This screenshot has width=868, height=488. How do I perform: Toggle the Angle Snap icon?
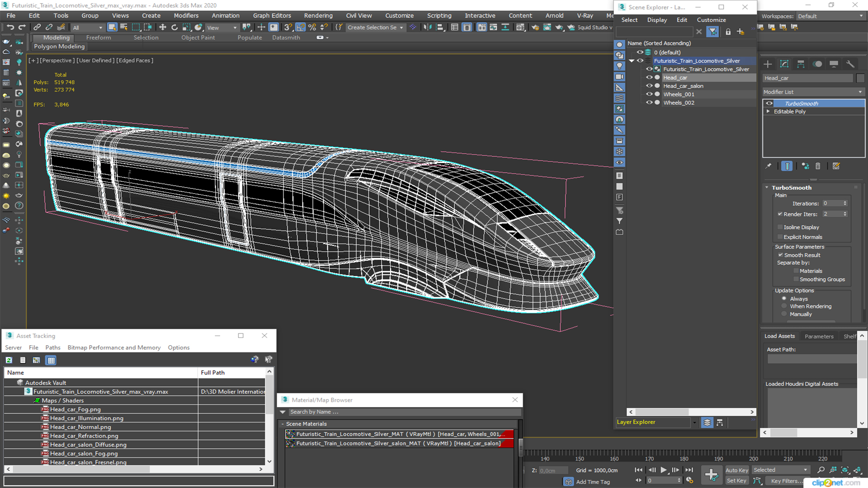[x=300, y=28]
